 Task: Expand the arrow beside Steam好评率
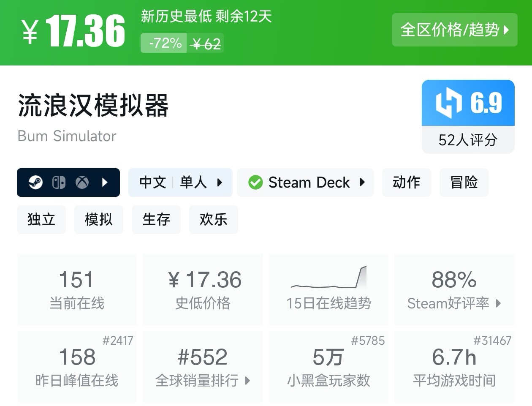[499, 303]
